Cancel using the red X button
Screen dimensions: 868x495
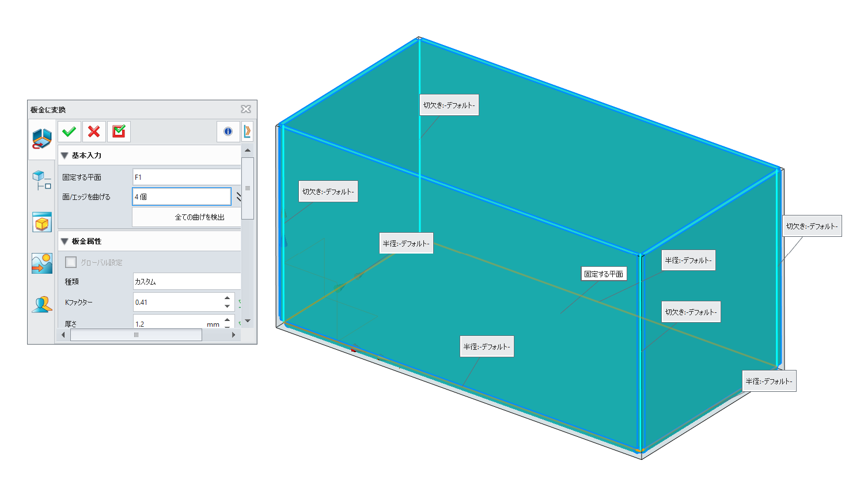coord(94,132)
